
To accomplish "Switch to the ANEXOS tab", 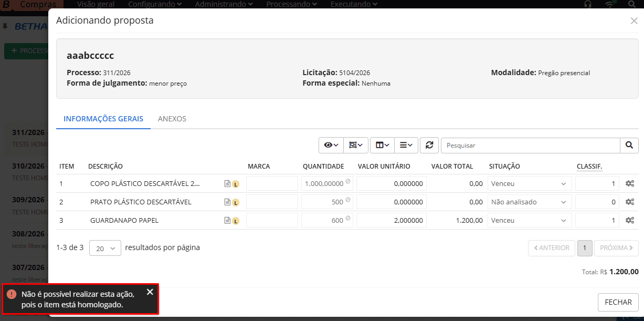I will tap(172, 119).
